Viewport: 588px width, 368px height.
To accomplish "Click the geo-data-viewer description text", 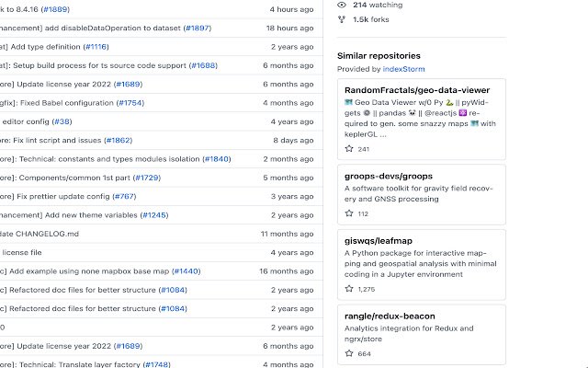I will point(421,119).
